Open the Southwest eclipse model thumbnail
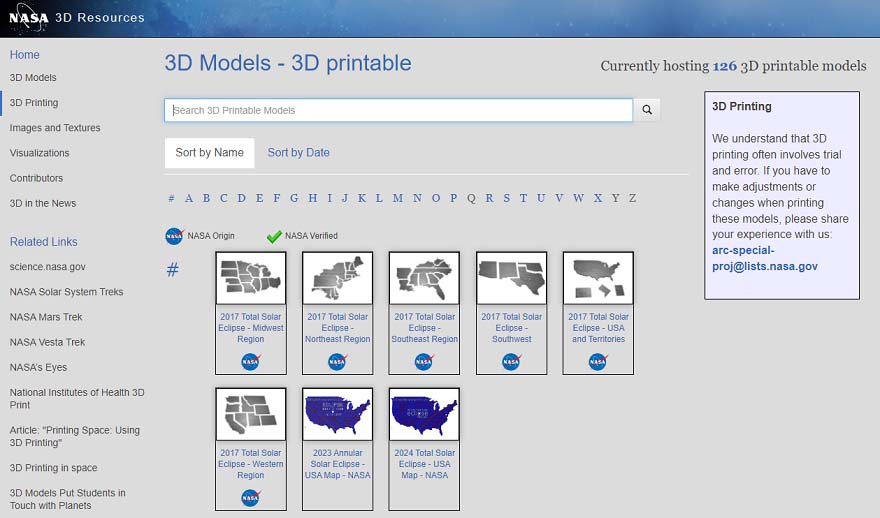 click(511, 278)
